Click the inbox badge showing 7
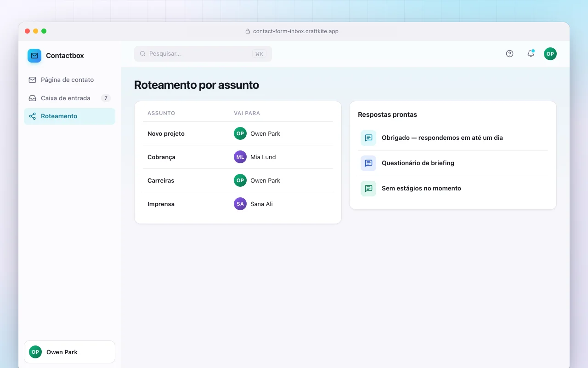 (106, 98)
